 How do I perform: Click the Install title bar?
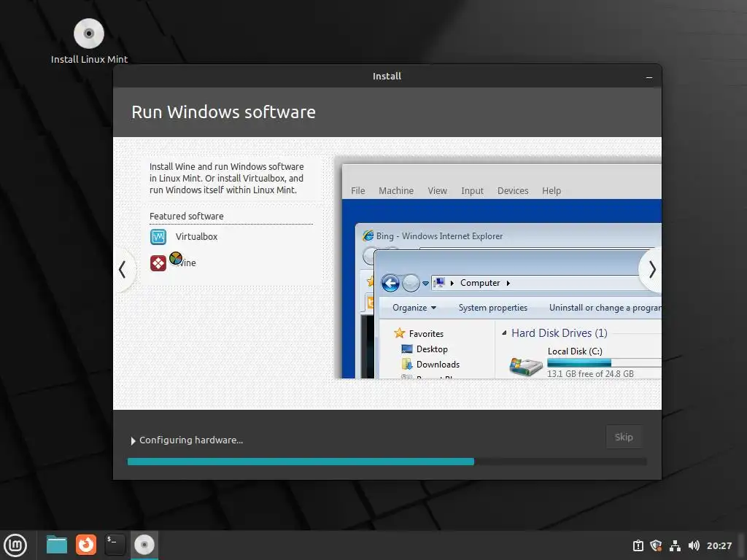pyautogui.click(x=387, y=76)
